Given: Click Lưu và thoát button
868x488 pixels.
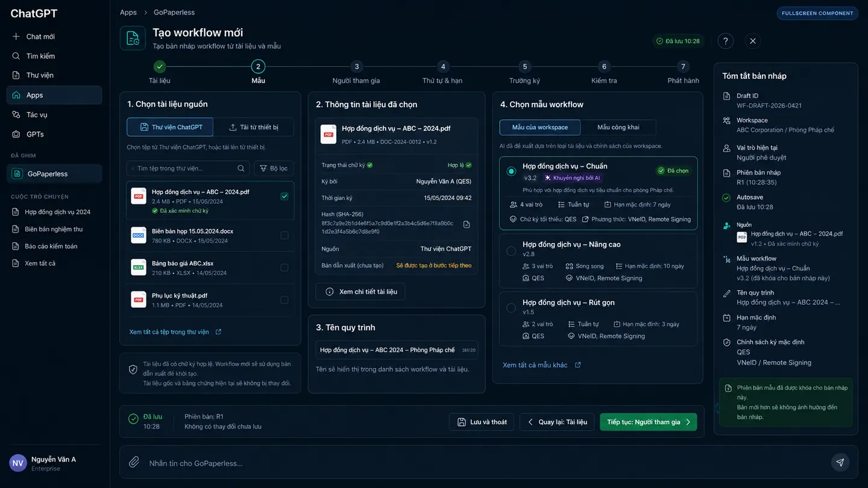Looking at the screenshot, I should coord(482,422).
